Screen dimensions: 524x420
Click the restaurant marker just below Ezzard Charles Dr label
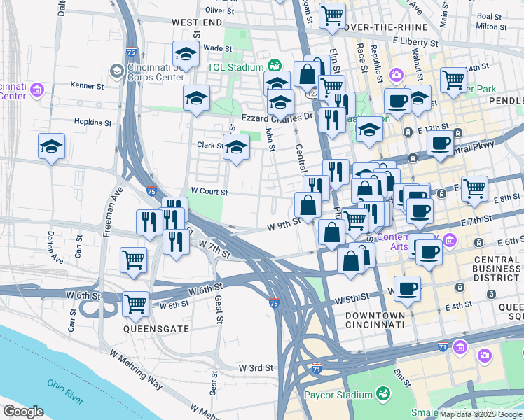pos(332,121)
